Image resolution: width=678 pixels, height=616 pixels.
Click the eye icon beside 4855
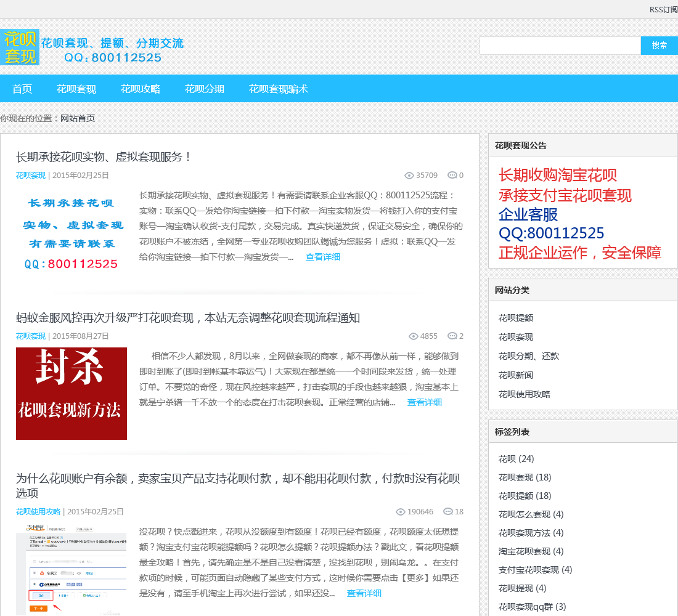coord(414,336)
